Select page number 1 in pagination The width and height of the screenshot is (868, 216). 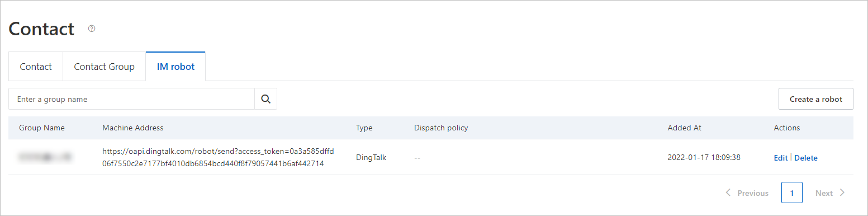tap(791, 192)
